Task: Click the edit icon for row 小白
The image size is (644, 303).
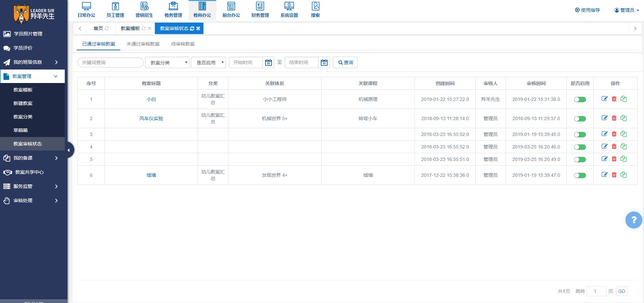Action: pos(604,99)
